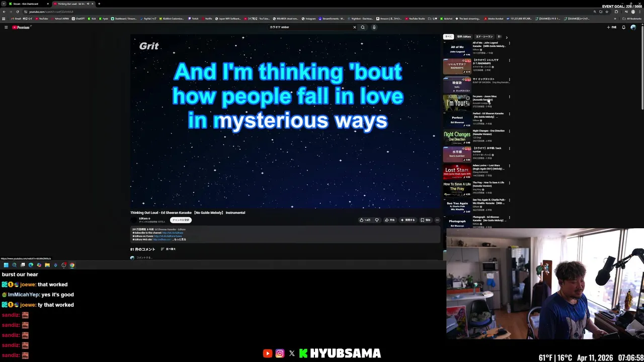Click the YouTube search magnifier button
The height and width of the screenshot is (362, 644).
click(362, 27)
